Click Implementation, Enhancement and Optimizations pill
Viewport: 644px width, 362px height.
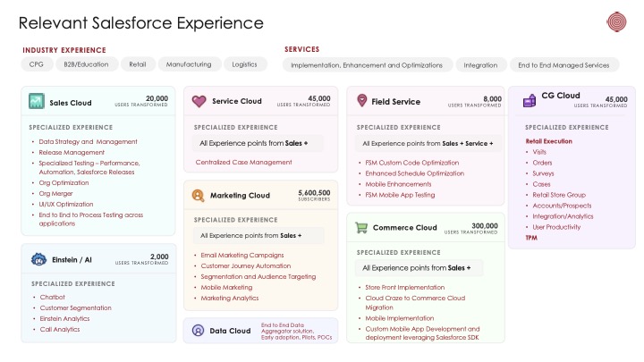(x=367, y=65)
